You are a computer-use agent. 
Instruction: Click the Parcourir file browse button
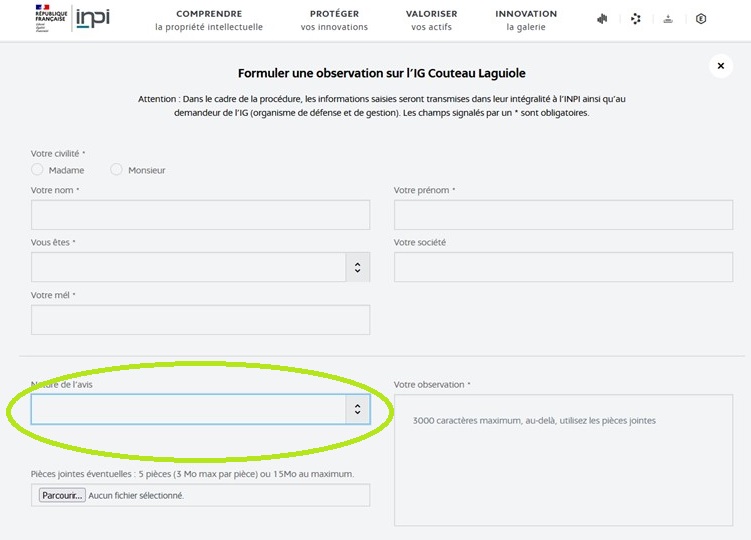pyautogui.click(x=62, y=495)
